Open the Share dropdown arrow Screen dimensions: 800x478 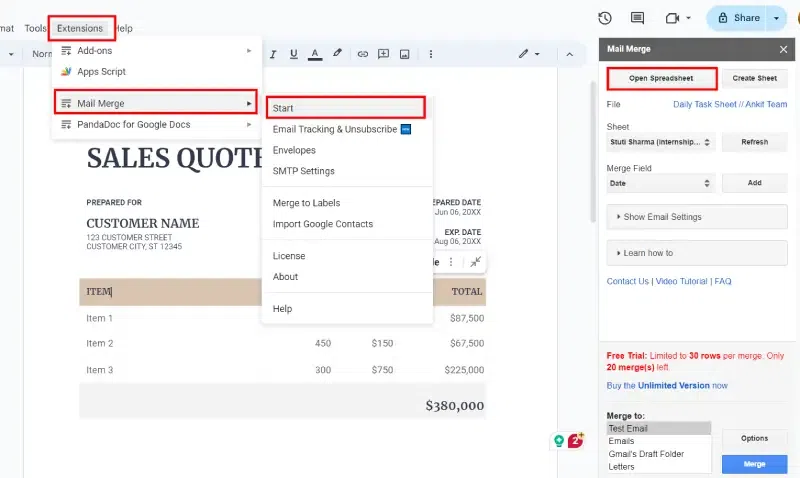click(x=777, y=18)
